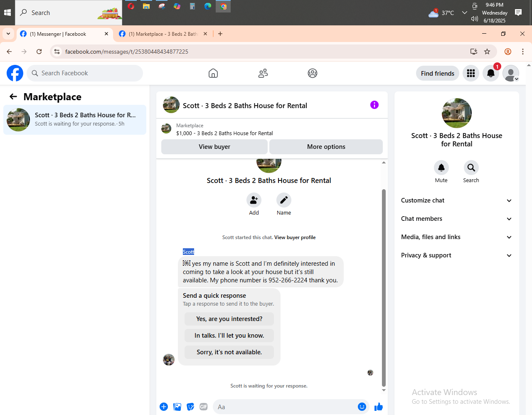Bookmark this page with the star icon

(487, 52)
